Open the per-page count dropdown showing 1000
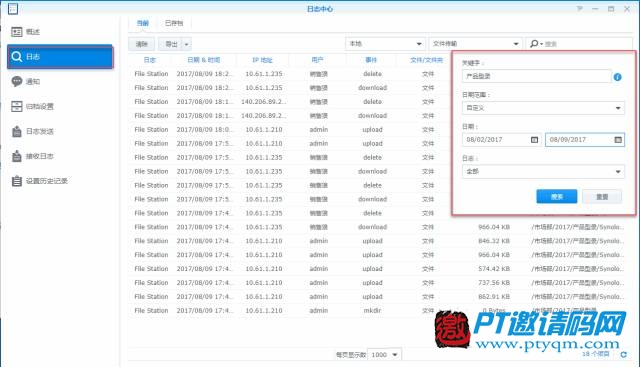 point(384,355)
